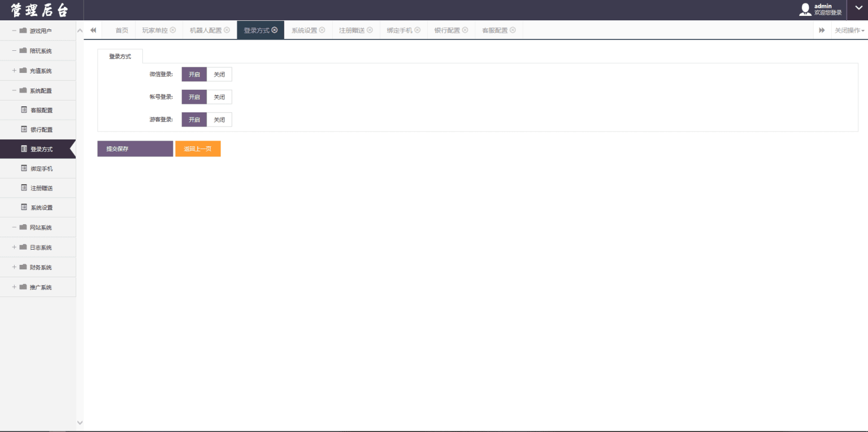Set 微信登录 to 关闭
868x432 pixels.
click(219, 74)
